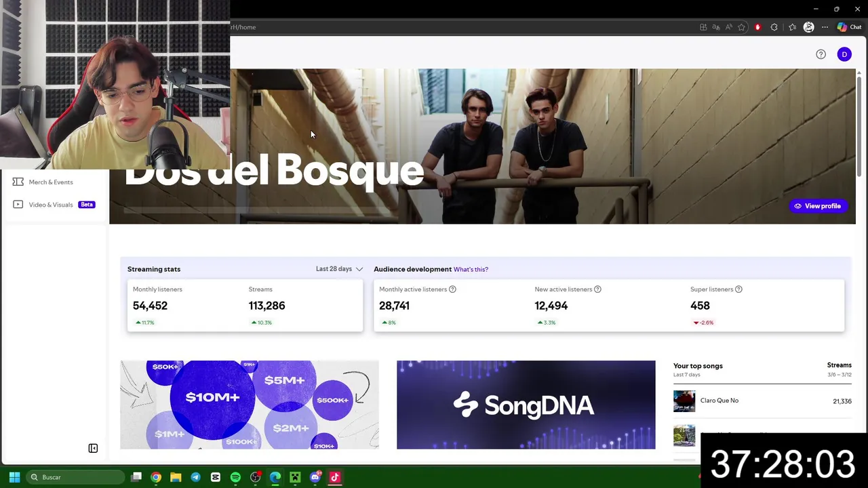Click the Your top songs heading
The height and width of the screenshot is (488, 868).
[x=698, y=366]
